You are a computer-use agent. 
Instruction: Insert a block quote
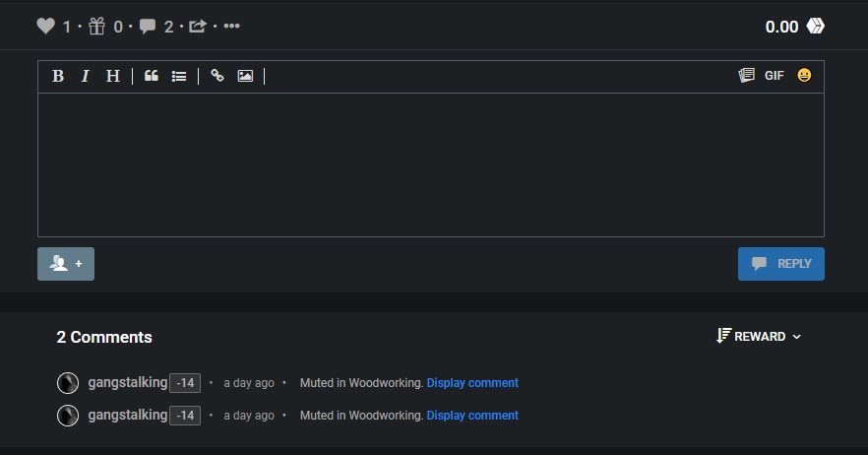[152, 76]
